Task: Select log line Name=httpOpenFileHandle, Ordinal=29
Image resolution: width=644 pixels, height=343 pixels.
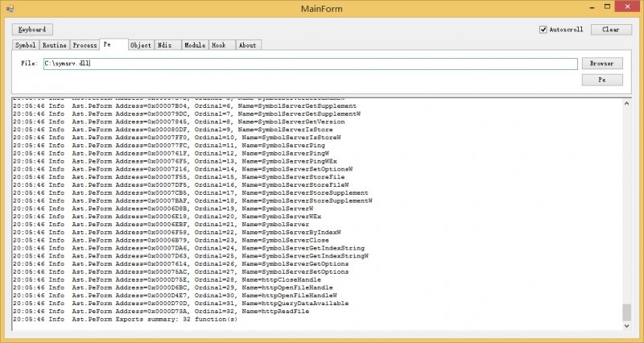Action: click(173, 287)
